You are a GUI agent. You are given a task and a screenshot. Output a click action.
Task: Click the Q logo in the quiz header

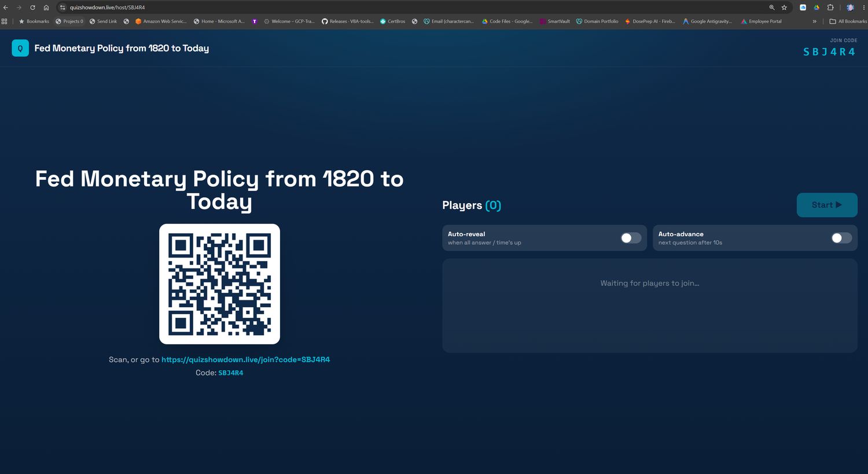20,48
